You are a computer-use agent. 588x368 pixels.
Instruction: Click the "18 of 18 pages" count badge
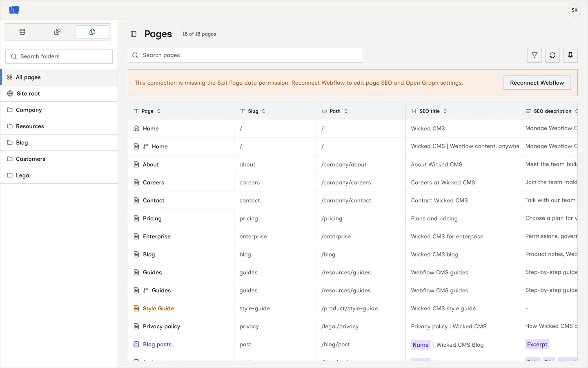click(x=199, y=34)
